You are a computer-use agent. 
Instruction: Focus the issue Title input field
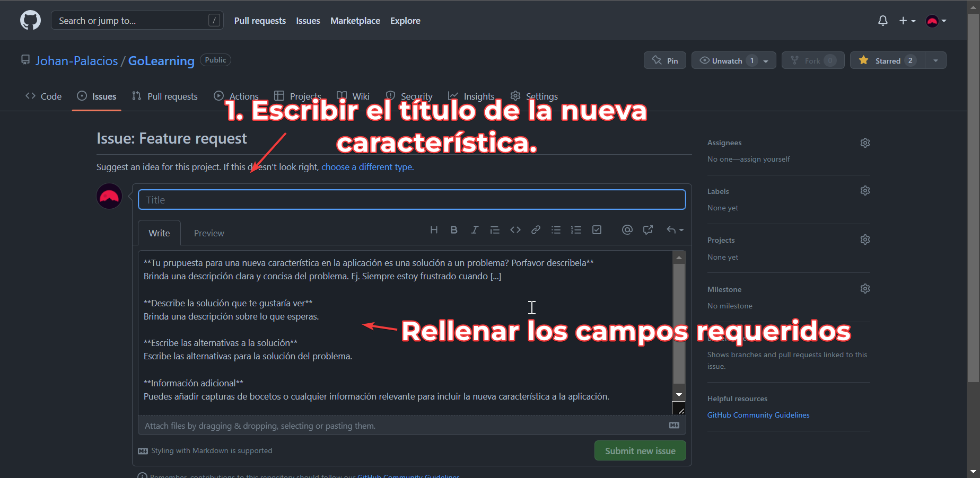click(x=412, y=200)
